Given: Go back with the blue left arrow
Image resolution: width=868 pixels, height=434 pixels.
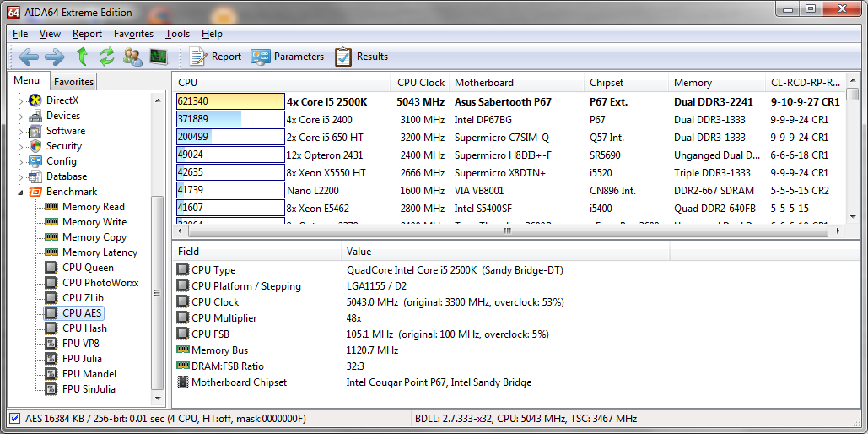Looking at the screenshot, I should [x=28, y=57].
